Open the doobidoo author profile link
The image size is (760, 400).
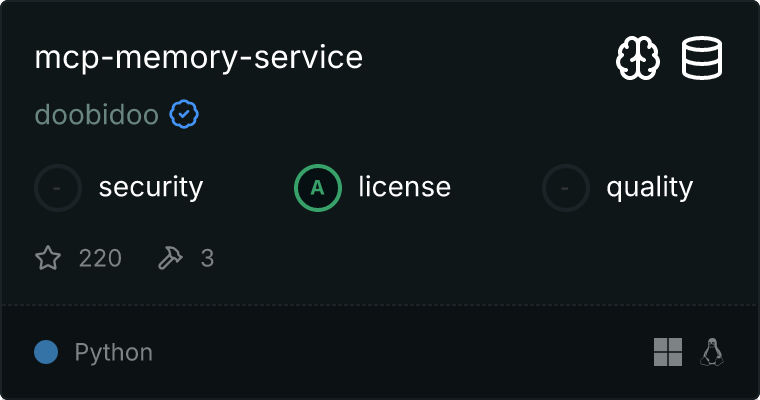pos(97,115)
